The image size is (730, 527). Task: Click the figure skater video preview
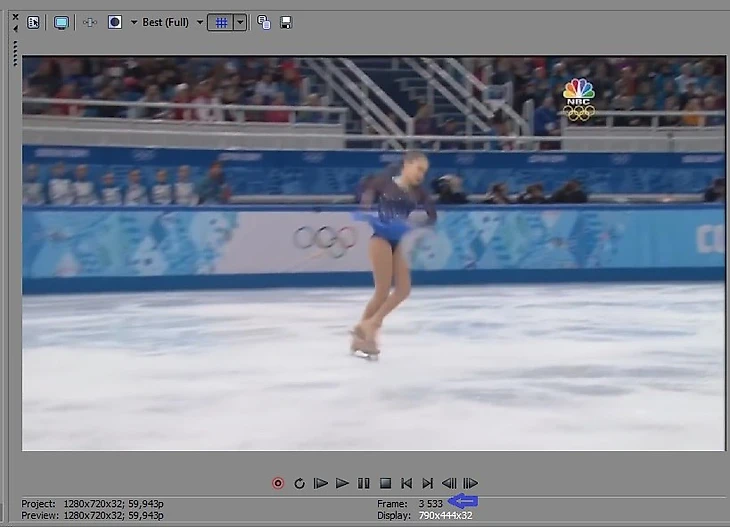[x=373, y=253]
